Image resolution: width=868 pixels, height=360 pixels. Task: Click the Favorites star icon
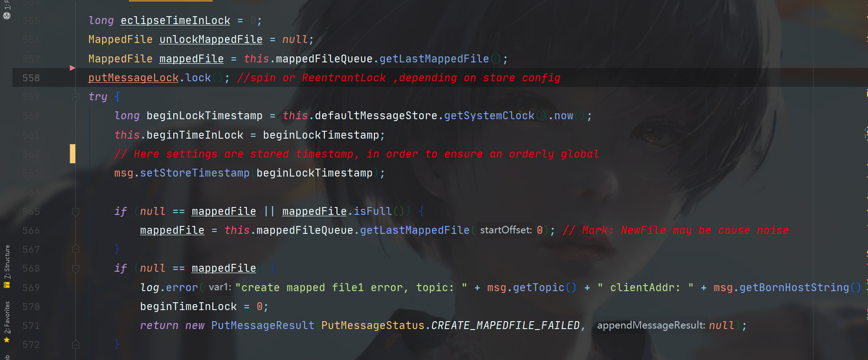[x=7, y=340]
